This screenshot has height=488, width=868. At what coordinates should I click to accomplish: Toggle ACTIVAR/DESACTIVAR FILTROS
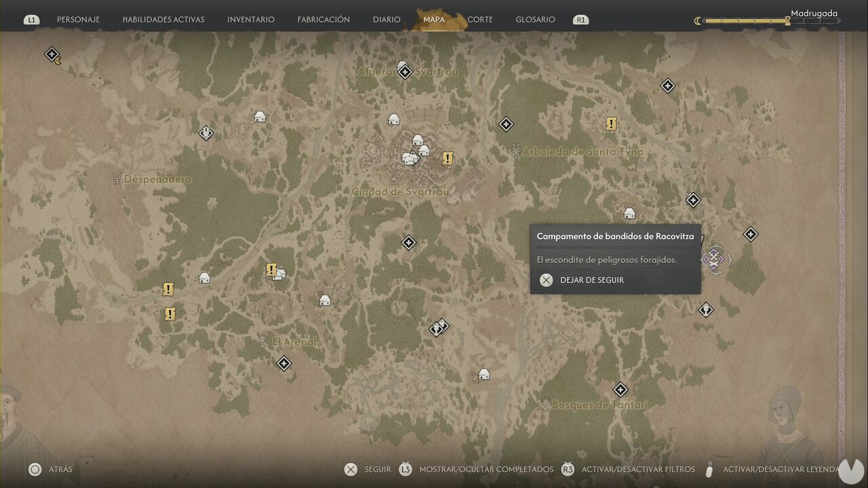click(628, 469)
